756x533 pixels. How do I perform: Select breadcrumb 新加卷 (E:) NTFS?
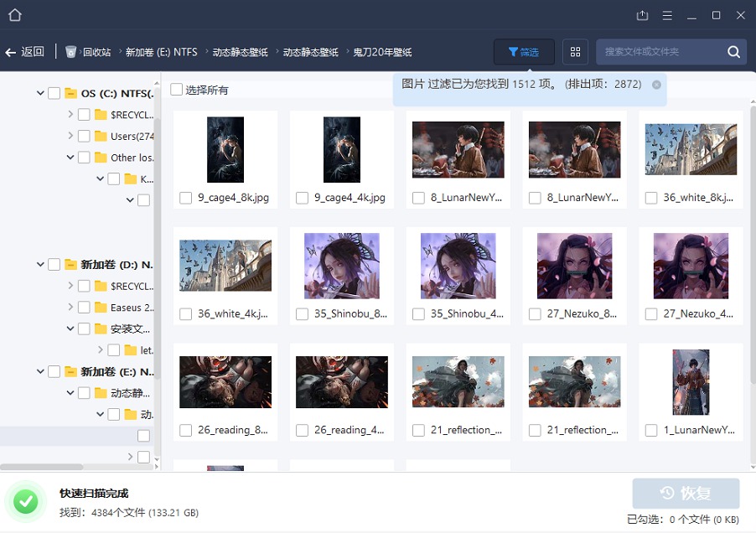pyautogui.click(x=162, y=52)
